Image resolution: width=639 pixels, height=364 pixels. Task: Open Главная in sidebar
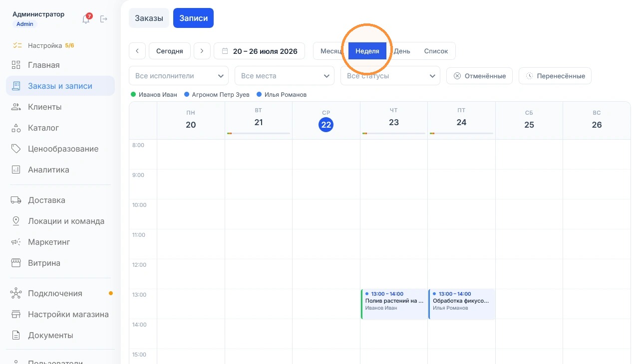[60, 65]
